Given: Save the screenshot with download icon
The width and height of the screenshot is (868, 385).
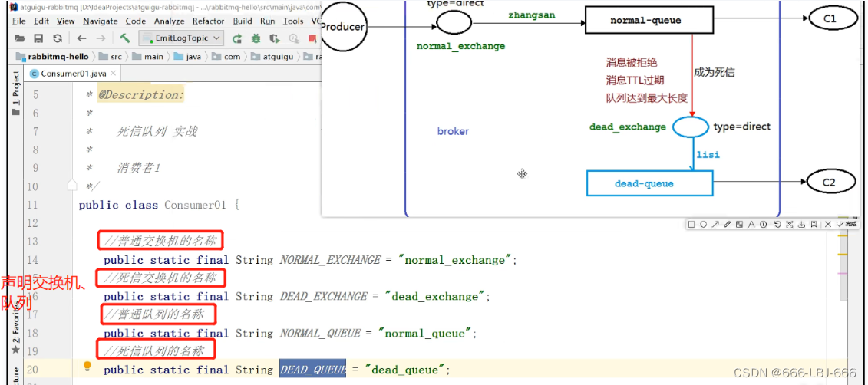Looking at the screenshot, I should (801, 224).
